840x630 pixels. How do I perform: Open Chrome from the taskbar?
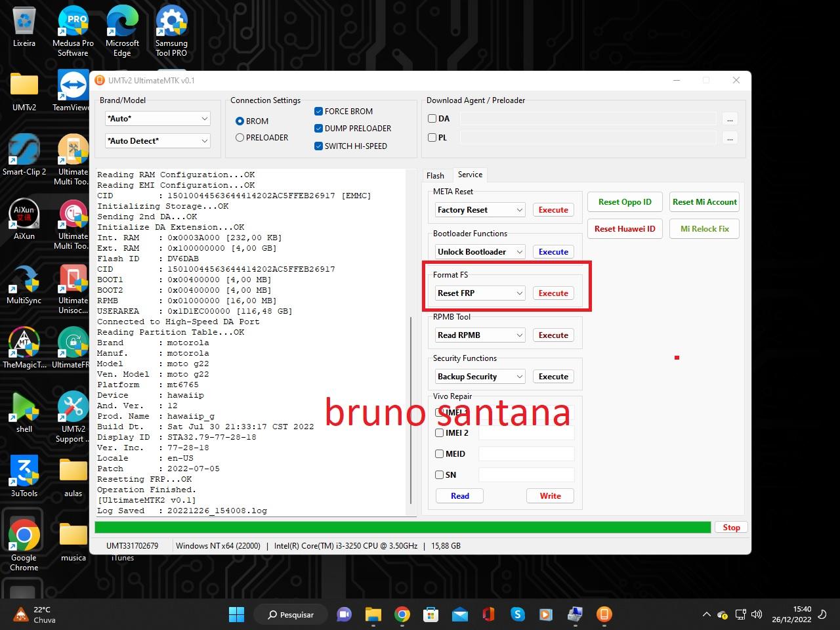coord(402,614)
